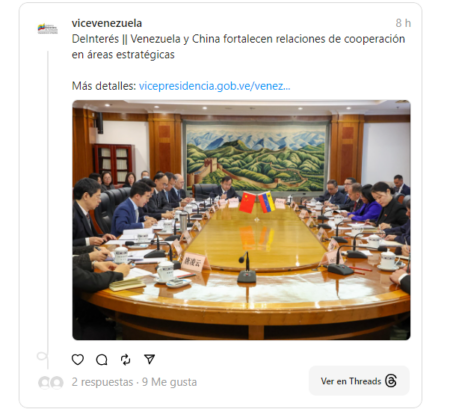View the 2 respuestas replies
The height and width of the screenshot is (409, 450).
[x=102, y=382]
